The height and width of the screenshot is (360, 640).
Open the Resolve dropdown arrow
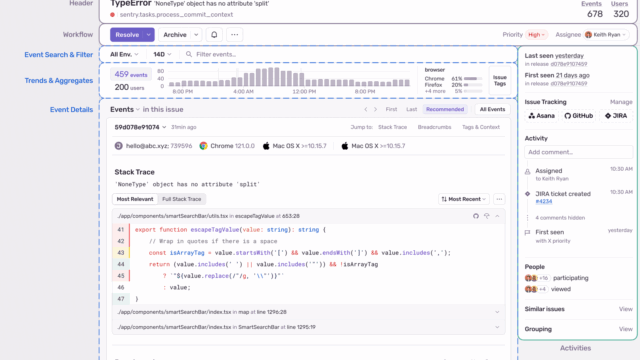[x=149, y=35]
